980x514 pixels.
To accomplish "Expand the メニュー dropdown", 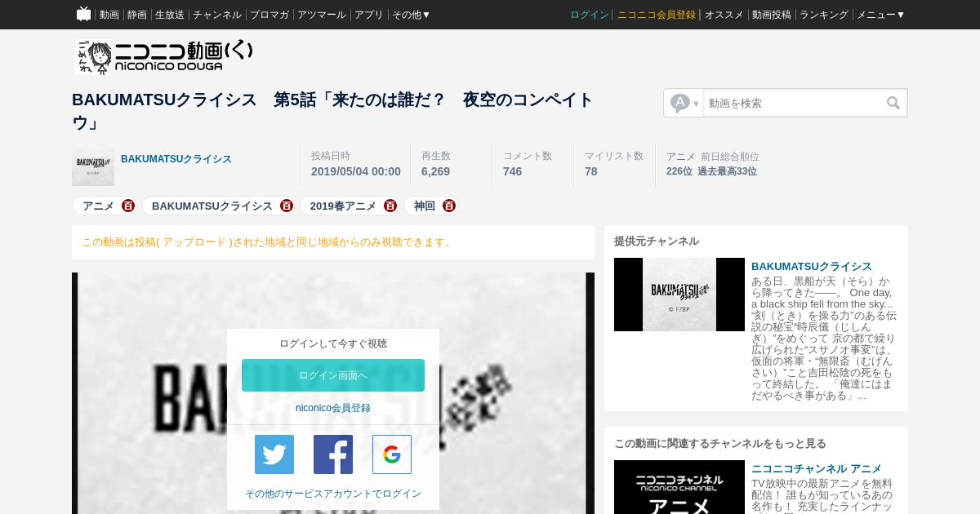I will point(880,15).
